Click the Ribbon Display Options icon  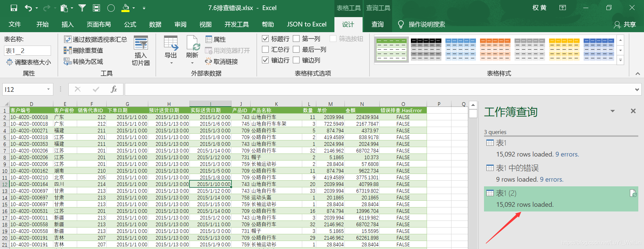[x=563, y=8]
